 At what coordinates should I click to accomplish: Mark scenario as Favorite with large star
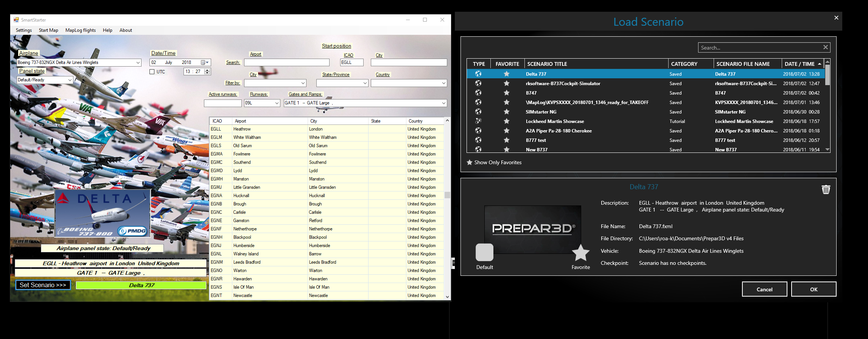pyautogui.click(x=580, y=253)
